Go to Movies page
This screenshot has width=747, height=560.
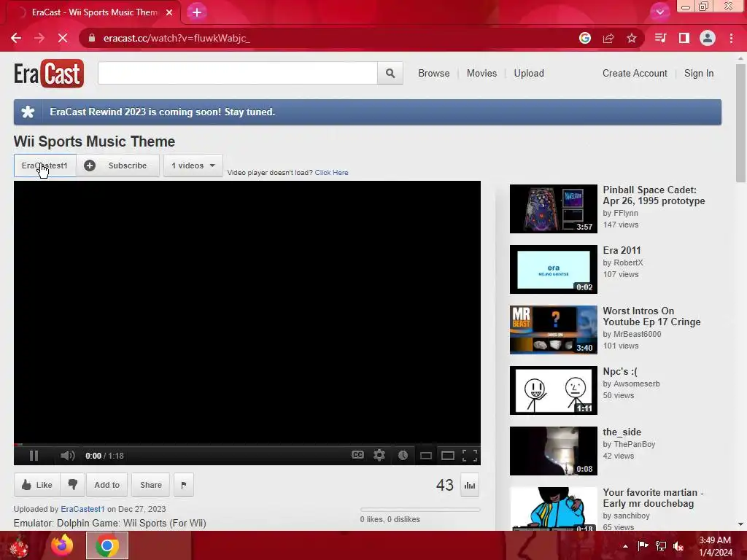(x=481, y=74)
